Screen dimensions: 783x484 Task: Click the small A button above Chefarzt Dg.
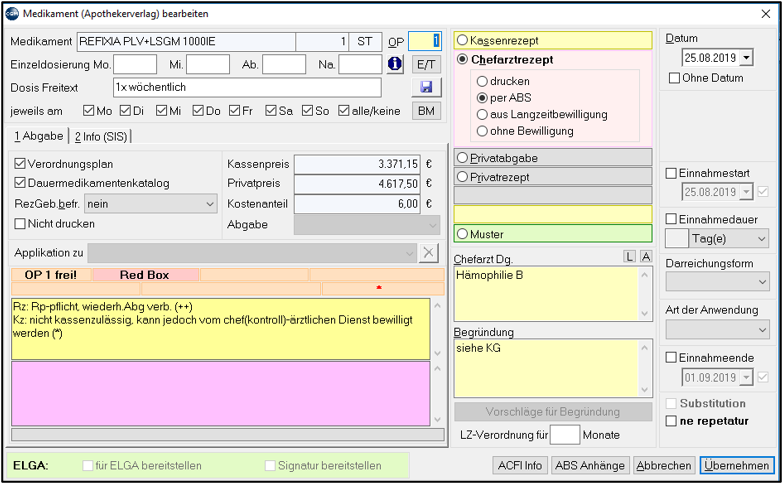[x=646, y=256]
